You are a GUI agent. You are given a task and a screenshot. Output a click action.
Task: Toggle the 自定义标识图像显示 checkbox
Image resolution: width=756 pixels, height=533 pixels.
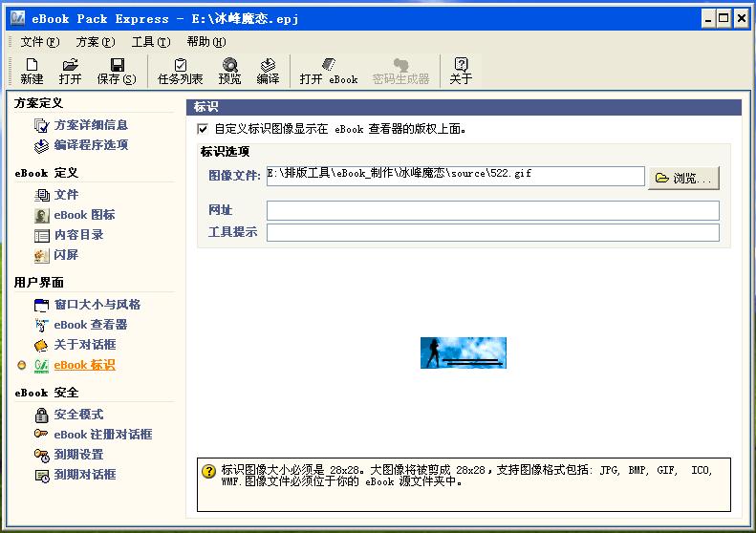(203, 129)
